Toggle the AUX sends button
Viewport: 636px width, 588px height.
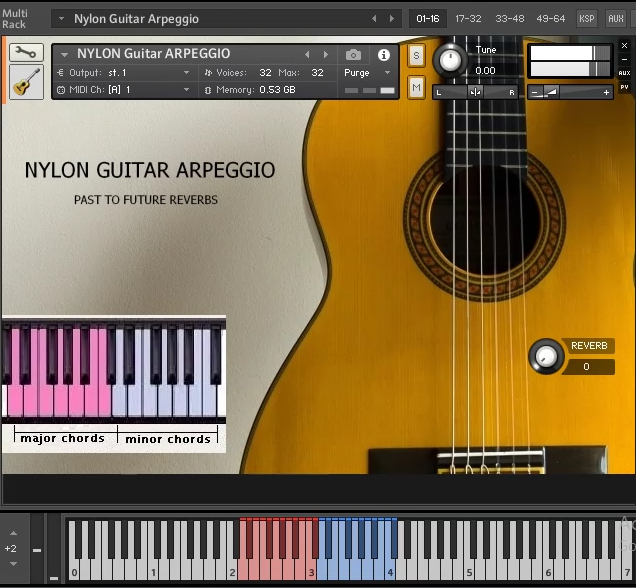click(x=624, y=73)
